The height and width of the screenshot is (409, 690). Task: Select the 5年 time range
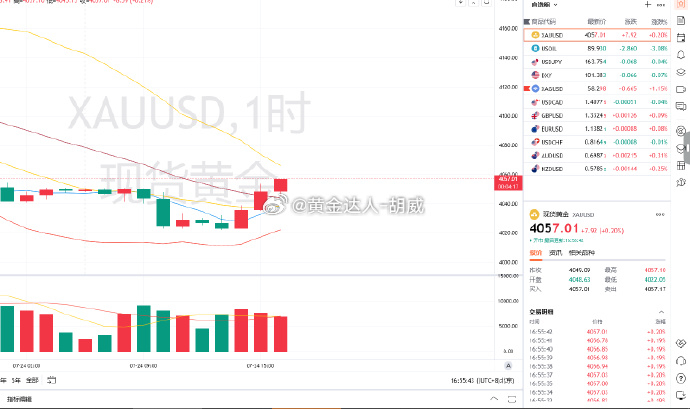(16, 380)
